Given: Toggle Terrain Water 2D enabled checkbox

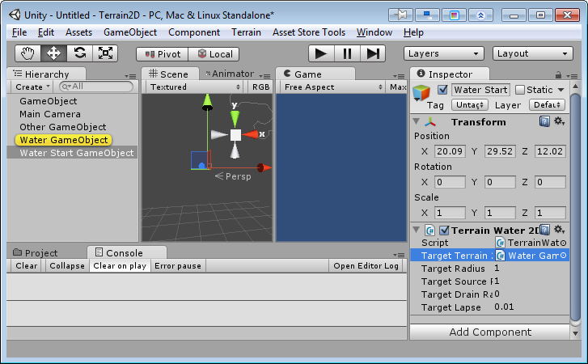Looking at the screenshot, I should [444, 231].
